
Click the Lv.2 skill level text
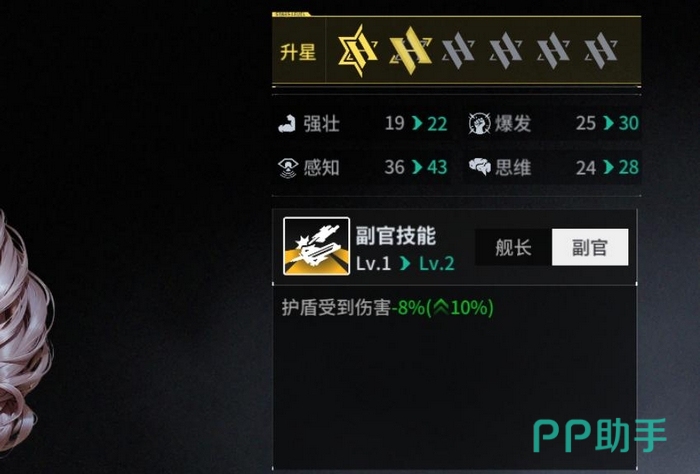click(x=437, y=263)
